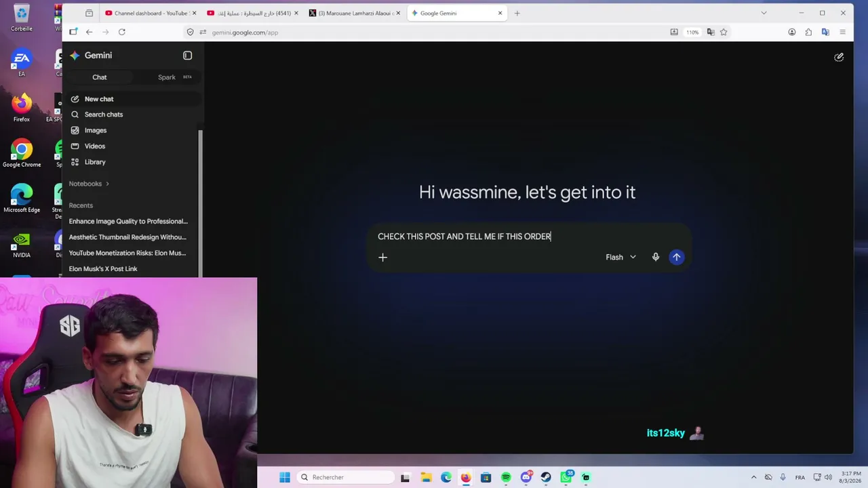This screenshot has width=868, height=488.
Task: Start a New chat in Gemini
Action: pos(132,99)
